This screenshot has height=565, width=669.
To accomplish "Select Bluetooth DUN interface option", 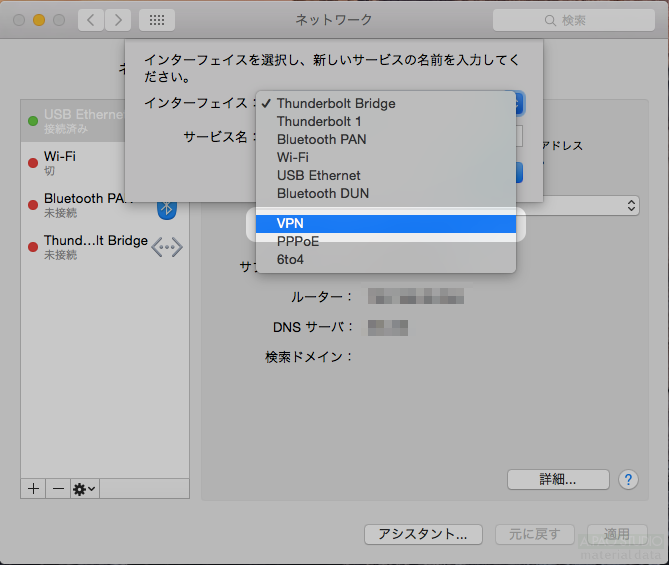I will click(386, 193).
